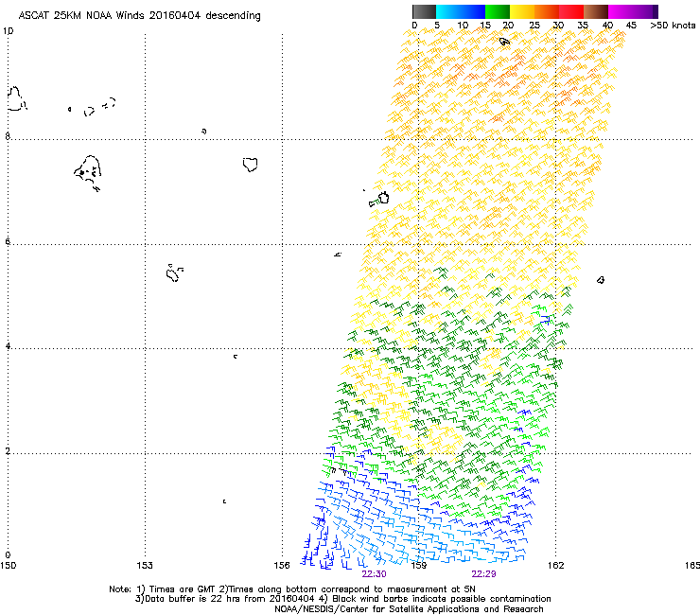
Task: Click the purple '22:30' time label
Action: tap(374, 574)
